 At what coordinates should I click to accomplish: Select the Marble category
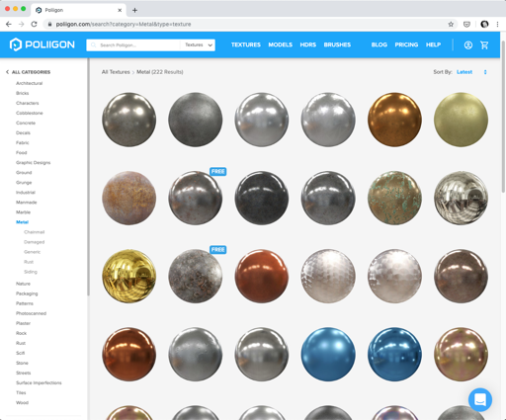point(23,212)
